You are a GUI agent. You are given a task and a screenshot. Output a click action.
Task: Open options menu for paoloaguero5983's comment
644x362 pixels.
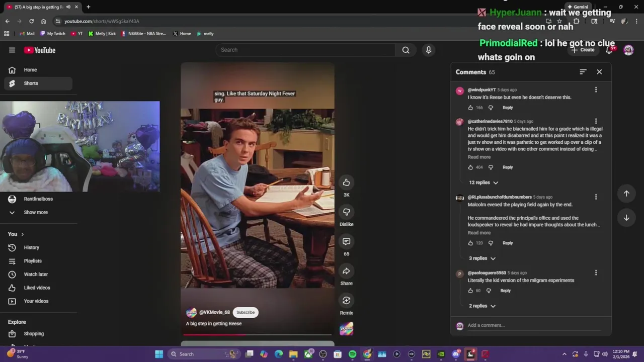[596, 273]
